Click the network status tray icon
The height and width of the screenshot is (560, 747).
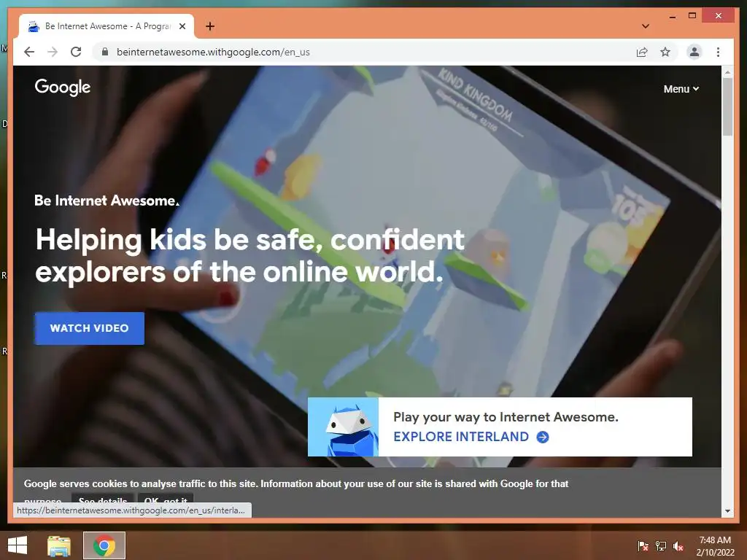point(661,546)
